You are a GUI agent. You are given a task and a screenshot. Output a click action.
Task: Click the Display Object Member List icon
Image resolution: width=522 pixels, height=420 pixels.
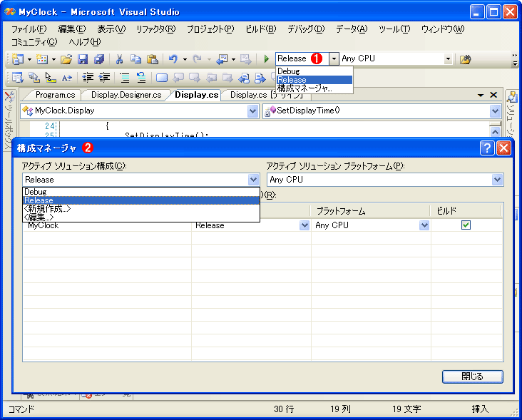pyautogui.click(x=18, y=78)
